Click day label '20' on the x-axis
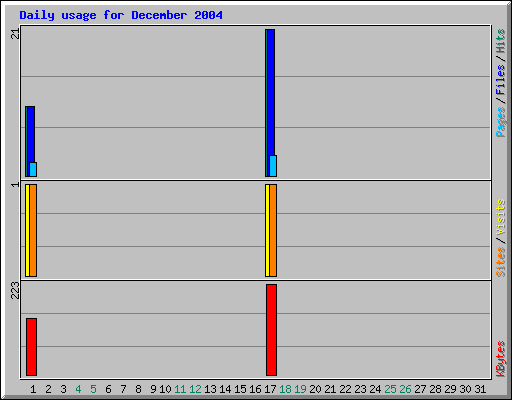512x400 pixels. [x=315, y=389]
